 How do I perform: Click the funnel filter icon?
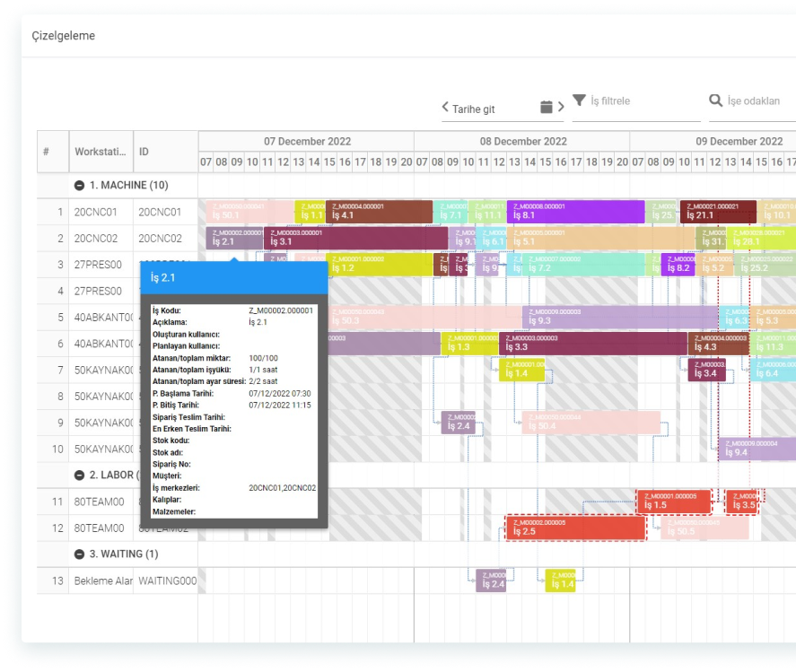580,100
